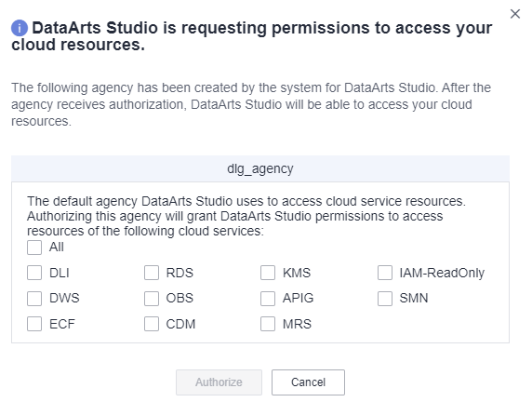
Task: Toggle the ECF checkbox
Action: pos(34,324)
